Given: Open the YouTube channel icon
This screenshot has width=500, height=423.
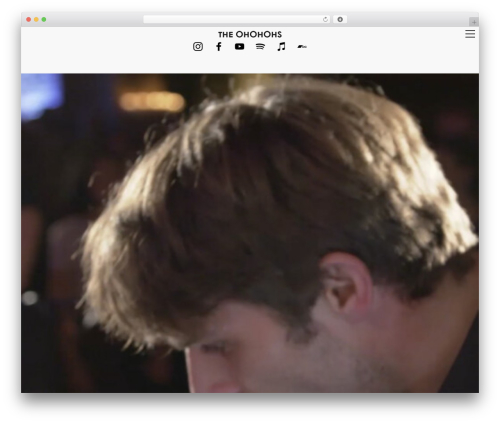Looking at the screenshot, I should click(239, 46).
